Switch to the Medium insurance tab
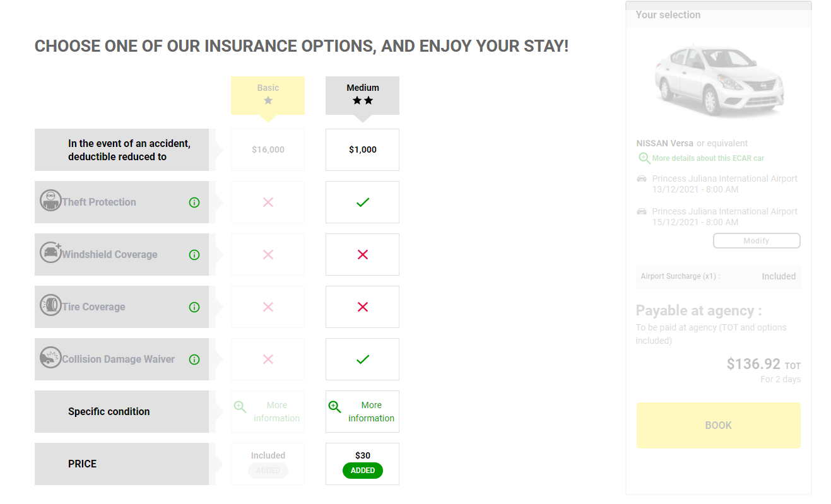The image size is (831, 504). (362, 95)
